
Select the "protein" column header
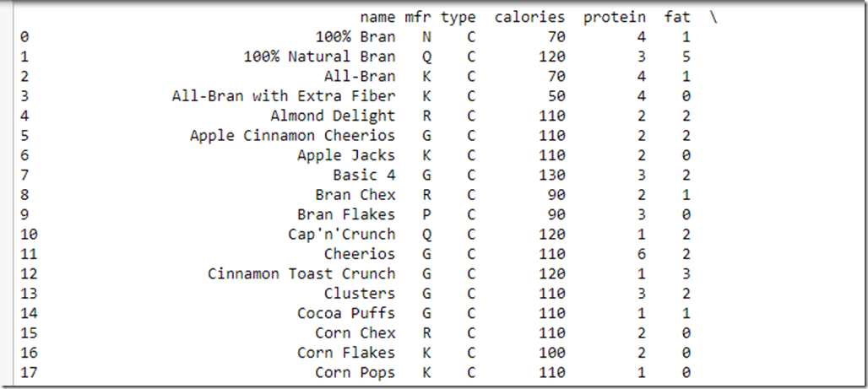[x=614, y=17]
